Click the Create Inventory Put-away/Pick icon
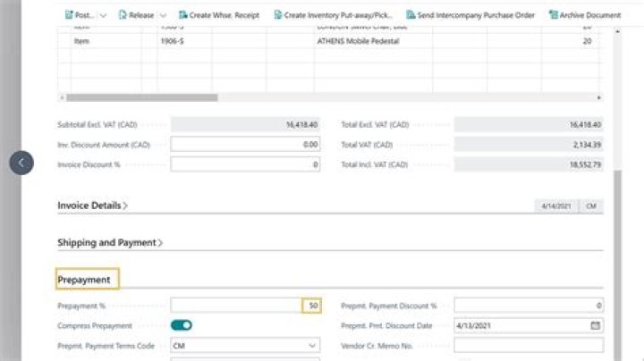Screen dimensions: 644x361 coord(278,15)
